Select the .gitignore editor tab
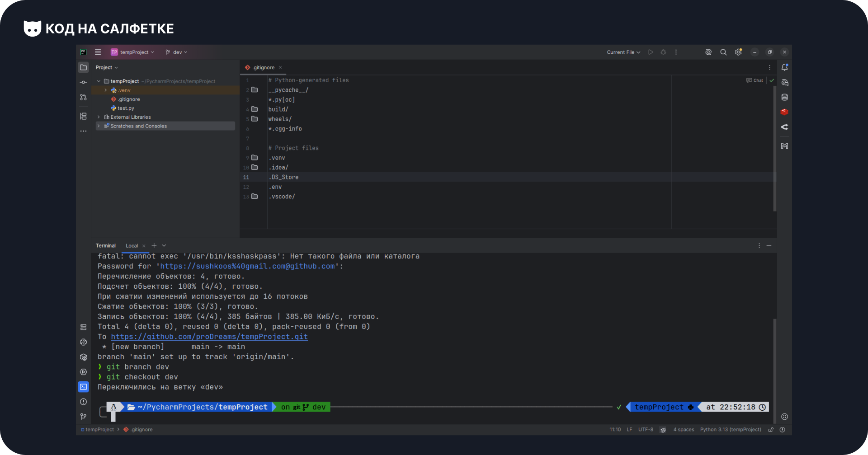 263,67
